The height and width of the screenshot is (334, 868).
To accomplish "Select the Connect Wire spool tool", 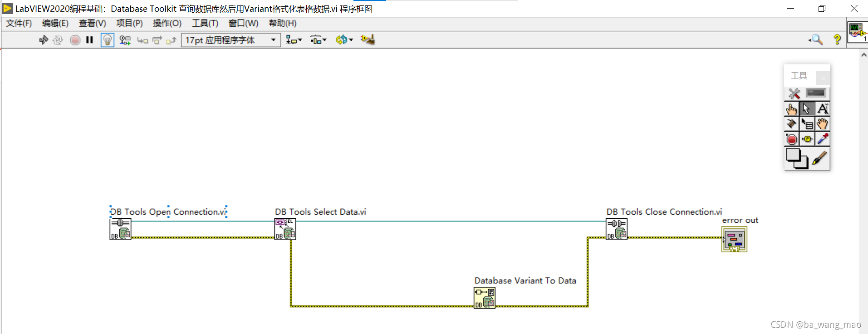I will pyautogui.click(x=792, y=124).
